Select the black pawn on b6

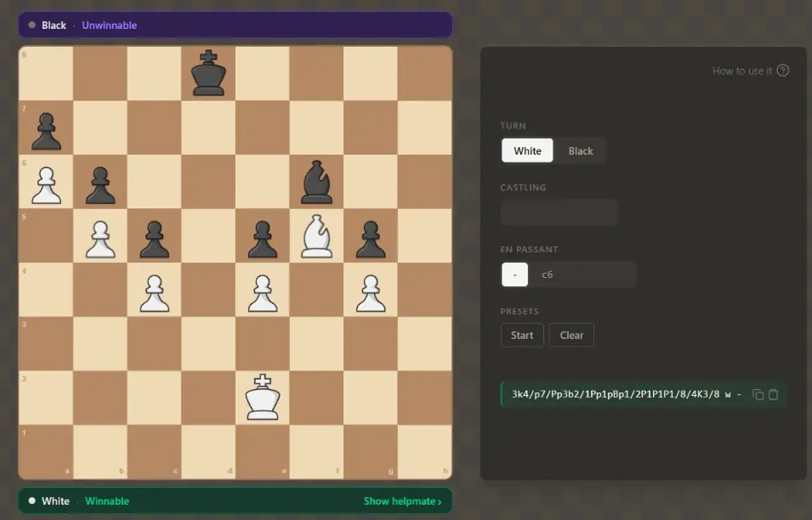(100, 184)
